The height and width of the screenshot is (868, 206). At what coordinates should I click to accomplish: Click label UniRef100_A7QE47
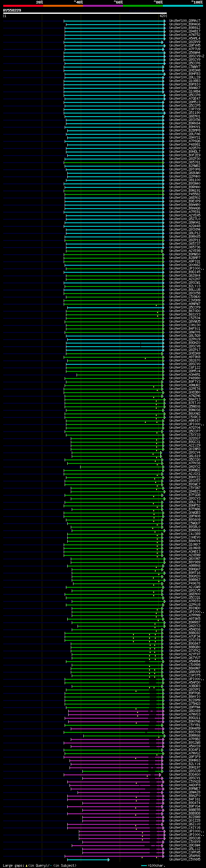pos(185,98)
